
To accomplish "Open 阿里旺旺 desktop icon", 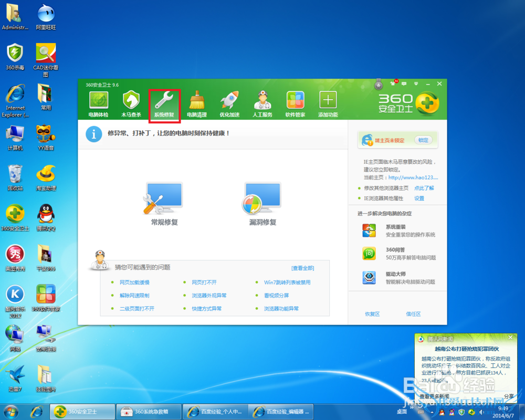I will (x=46, y=17).
